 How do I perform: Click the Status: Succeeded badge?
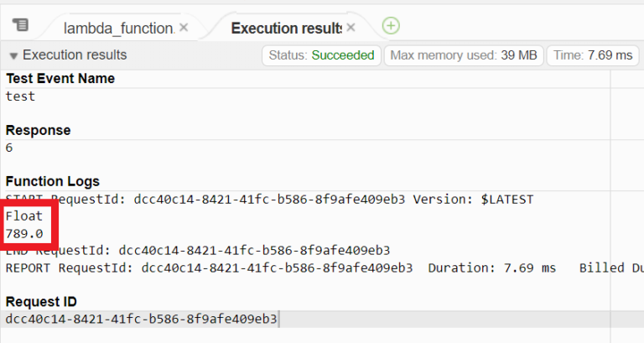point(322,55)
